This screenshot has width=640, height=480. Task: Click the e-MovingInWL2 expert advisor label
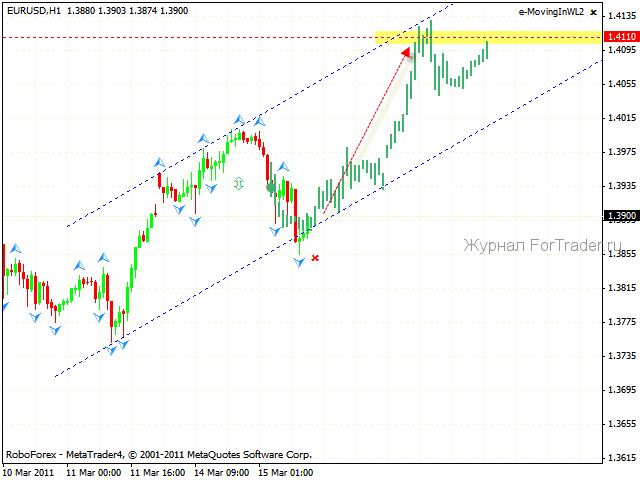(550, 12)
